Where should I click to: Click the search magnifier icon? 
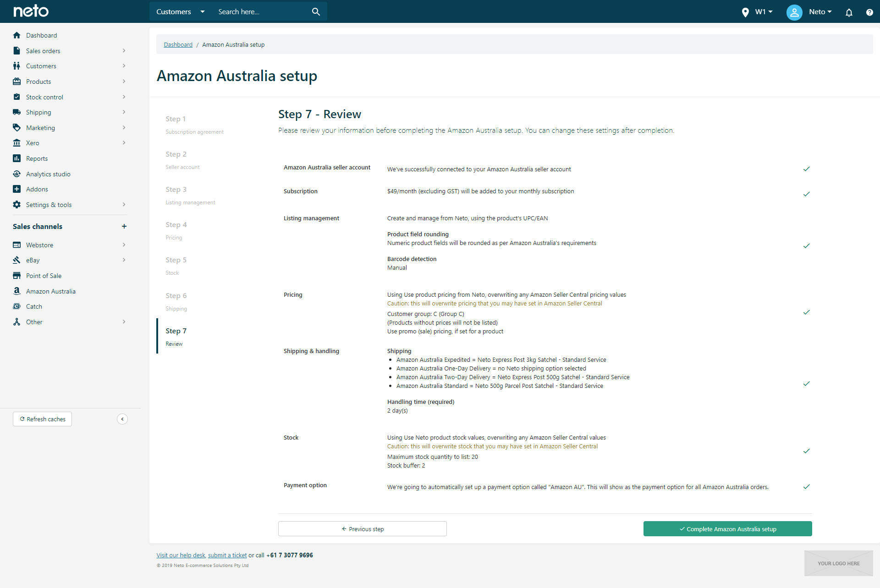316,11
